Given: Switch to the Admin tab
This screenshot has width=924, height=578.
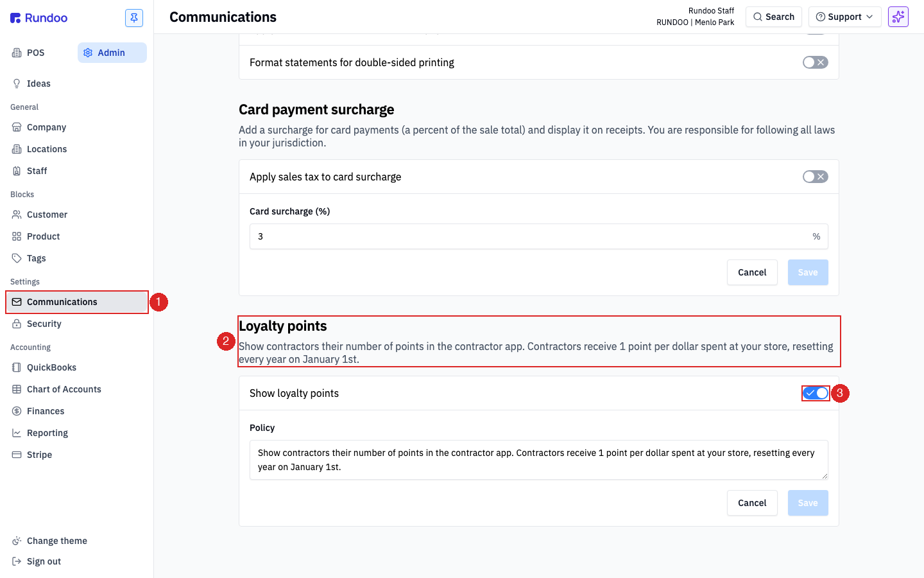Looking at the screenshot, I should pyautogui.click(x=112, y=53).
